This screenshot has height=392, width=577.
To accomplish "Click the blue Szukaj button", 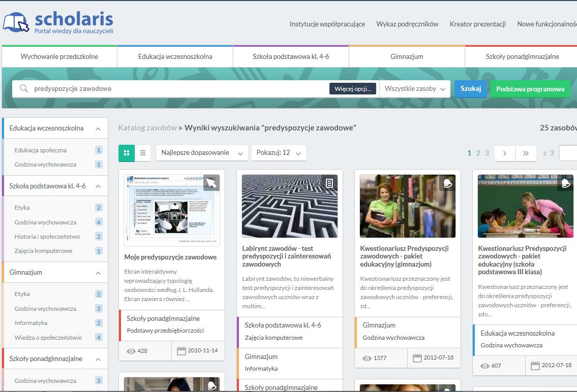I will 471,88.
